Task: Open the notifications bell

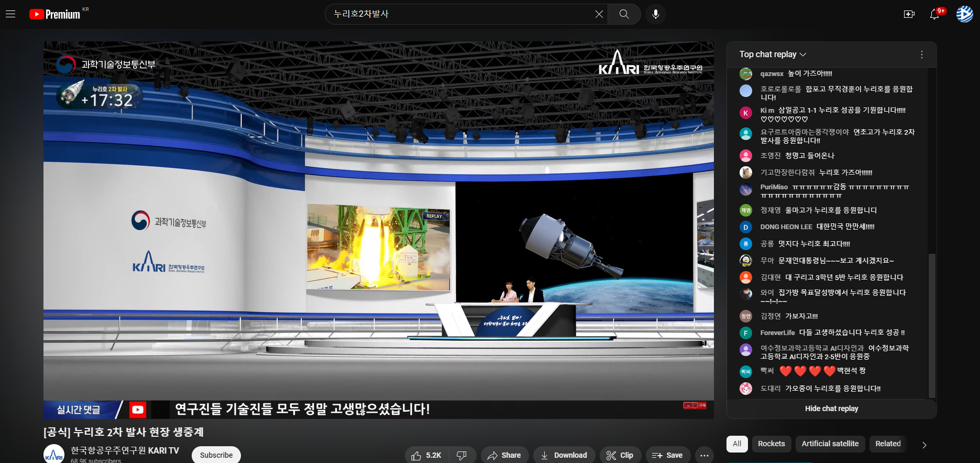Action: tap(934, 14)
